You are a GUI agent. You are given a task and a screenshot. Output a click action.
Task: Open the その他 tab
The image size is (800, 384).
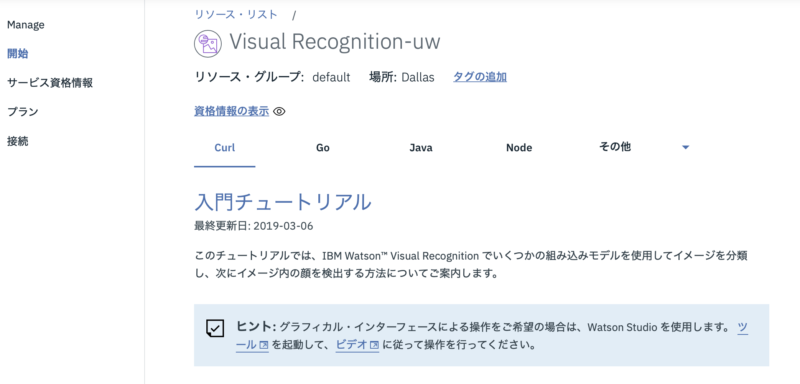click(x=615, y=147)
